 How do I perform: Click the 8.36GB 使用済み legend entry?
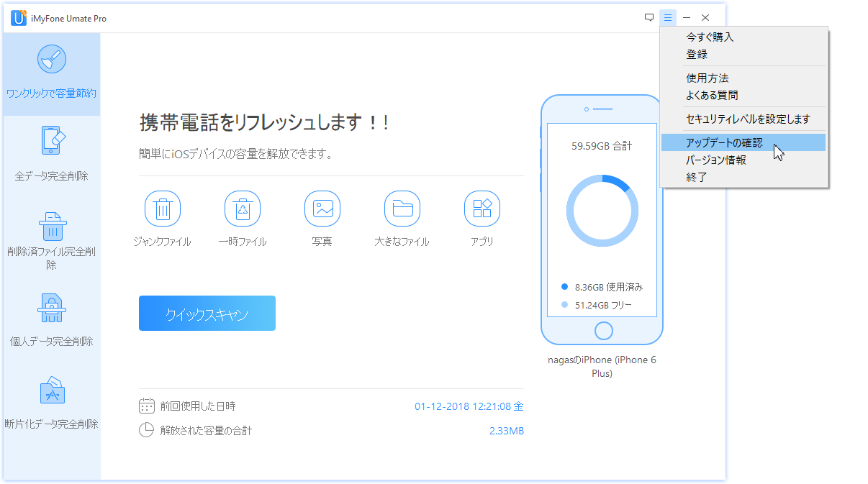(x=602, y=287)
